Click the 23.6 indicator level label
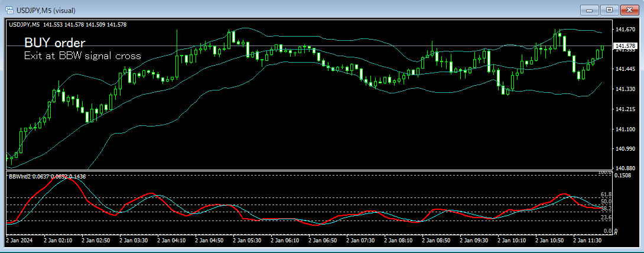The image size is (644, 253). (x=606, y=218)
